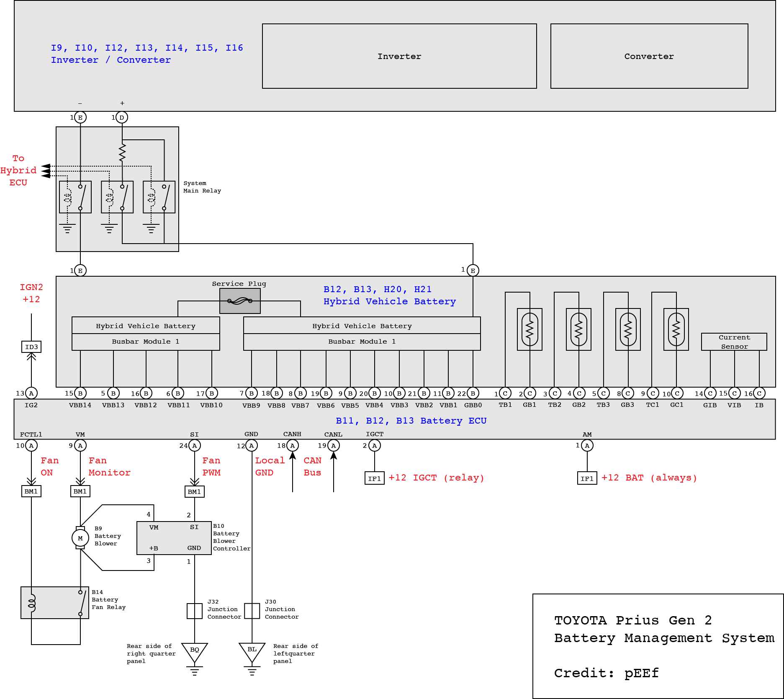Select the VBB9 terminal label
Screen dimensions: 784x699
[x=251, y=405]
